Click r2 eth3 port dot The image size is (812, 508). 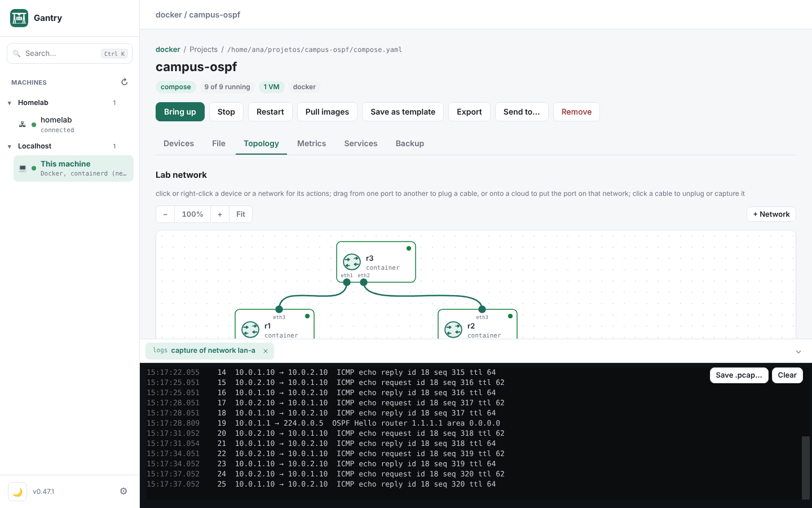[x=482, y=309]
